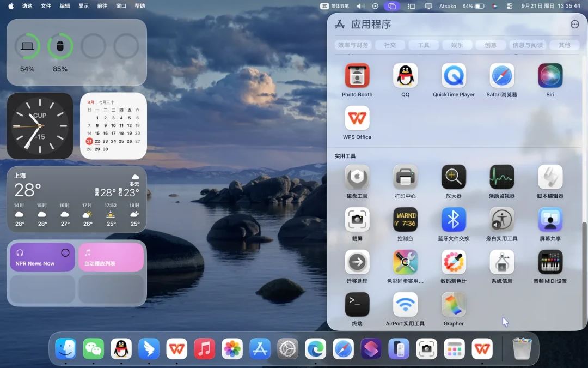Open Photo Booth from the applications panel
This screenshot has width=588, height=368.
coord(357,76)
